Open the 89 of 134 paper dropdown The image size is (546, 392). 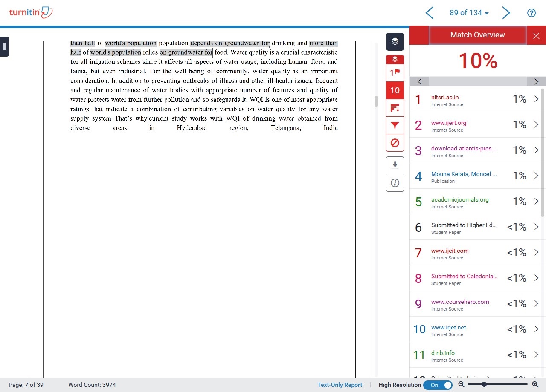point(469,13)
